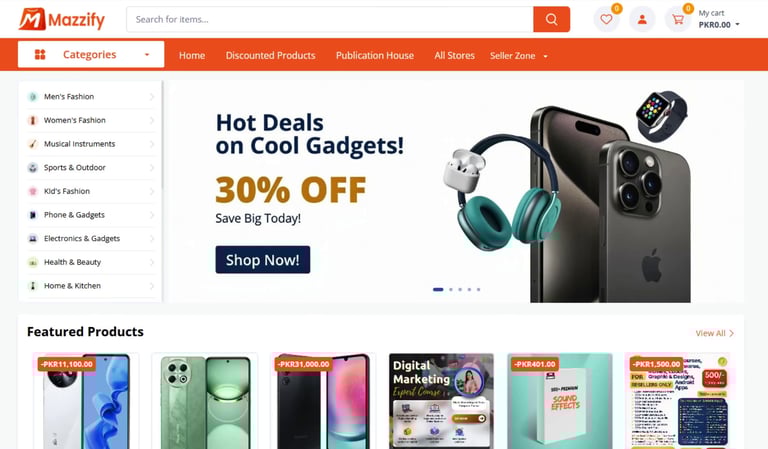Click the shopping cart icon
This screenshot has height=449, width=768.
click(678, 20)
